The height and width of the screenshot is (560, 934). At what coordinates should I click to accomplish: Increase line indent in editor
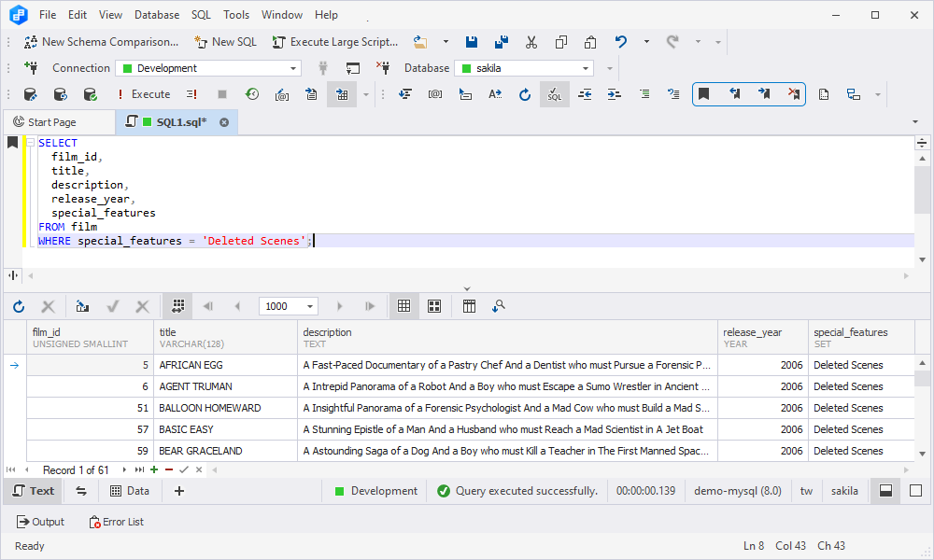point(615,94)
